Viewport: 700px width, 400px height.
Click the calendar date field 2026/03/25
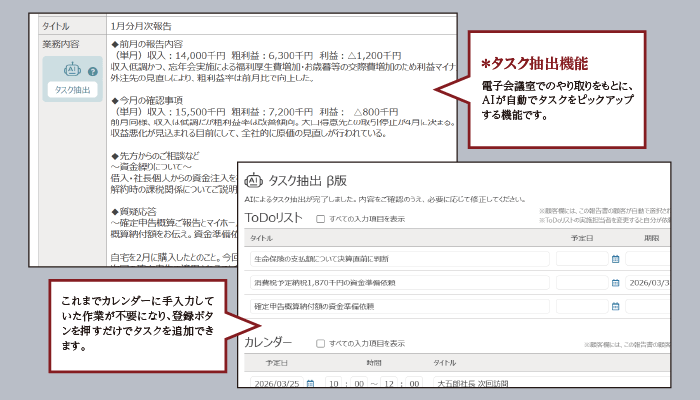tap(277, 383)
